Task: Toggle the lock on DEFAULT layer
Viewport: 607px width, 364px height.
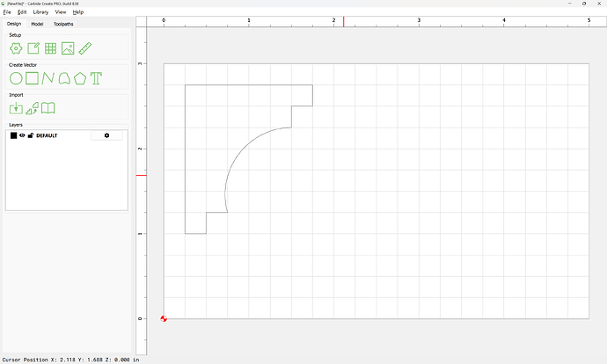Action: pos(31,135)
